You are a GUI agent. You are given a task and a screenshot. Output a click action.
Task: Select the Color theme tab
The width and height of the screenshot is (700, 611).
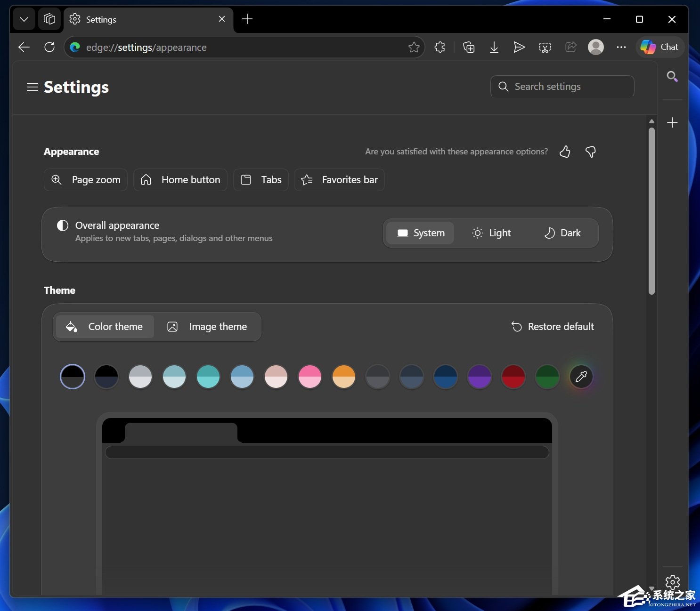point(105,327)
